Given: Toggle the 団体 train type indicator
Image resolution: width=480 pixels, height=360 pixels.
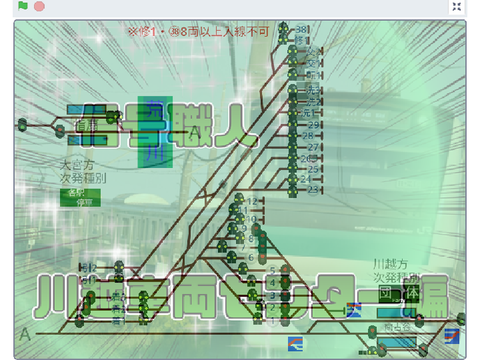Looking at the screenshot, I should click(x=399, y=293).
